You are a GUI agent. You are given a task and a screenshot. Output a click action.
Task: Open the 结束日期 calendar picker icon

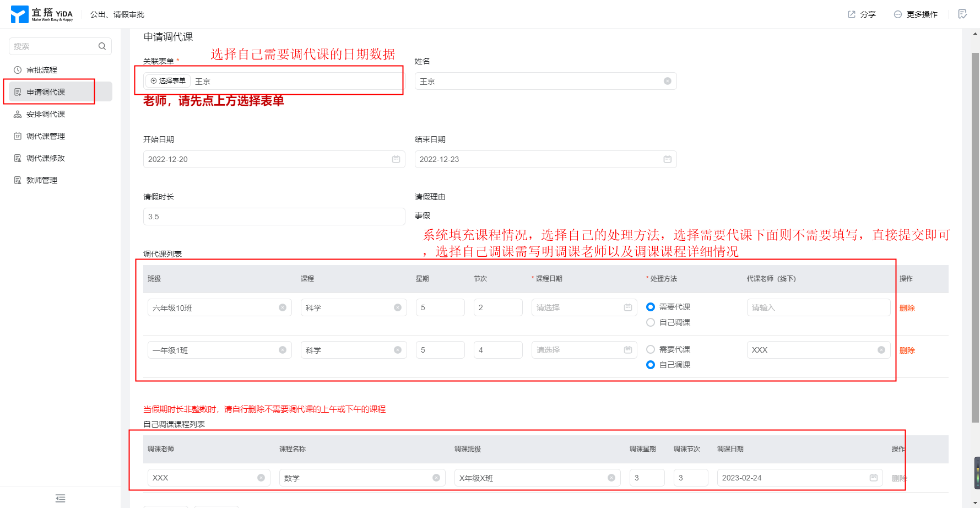667,159
